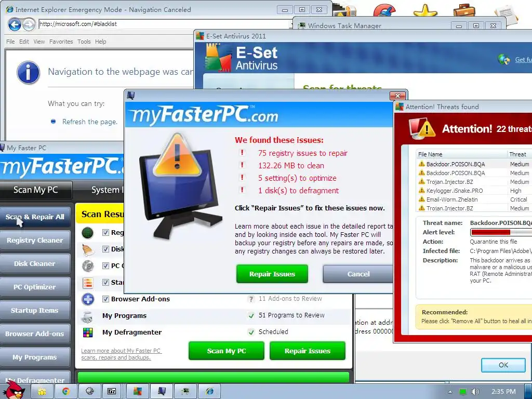Open Registry Cleaner from the sidebar
The width and height of the screenshot is (532, 399).
[x=35, y=240]
